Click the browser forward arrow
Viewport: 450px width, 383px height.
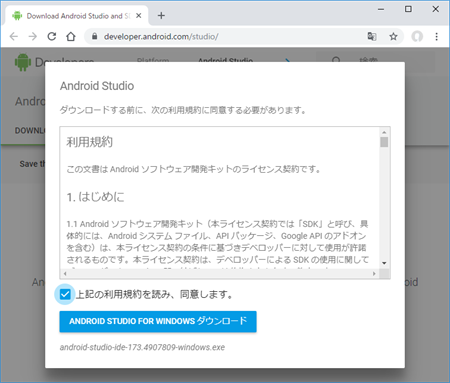point(33,36)
